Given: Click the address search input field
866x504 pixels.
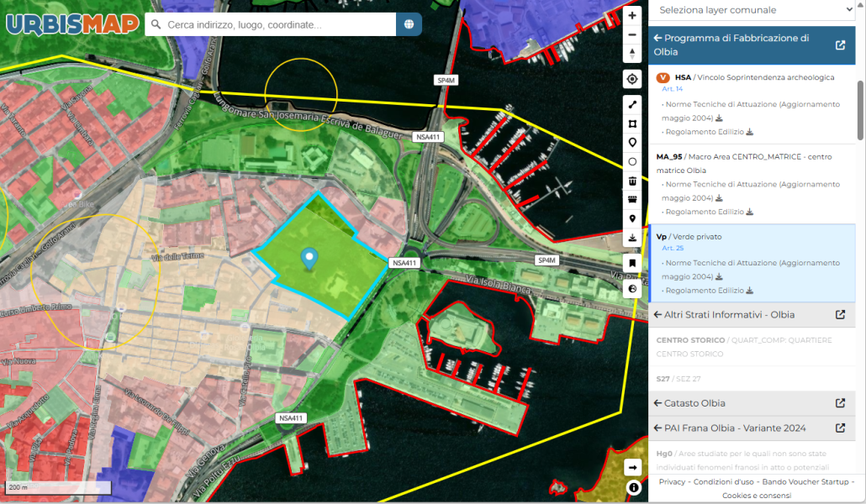Looking at the screenshot, I should point(270,24).
